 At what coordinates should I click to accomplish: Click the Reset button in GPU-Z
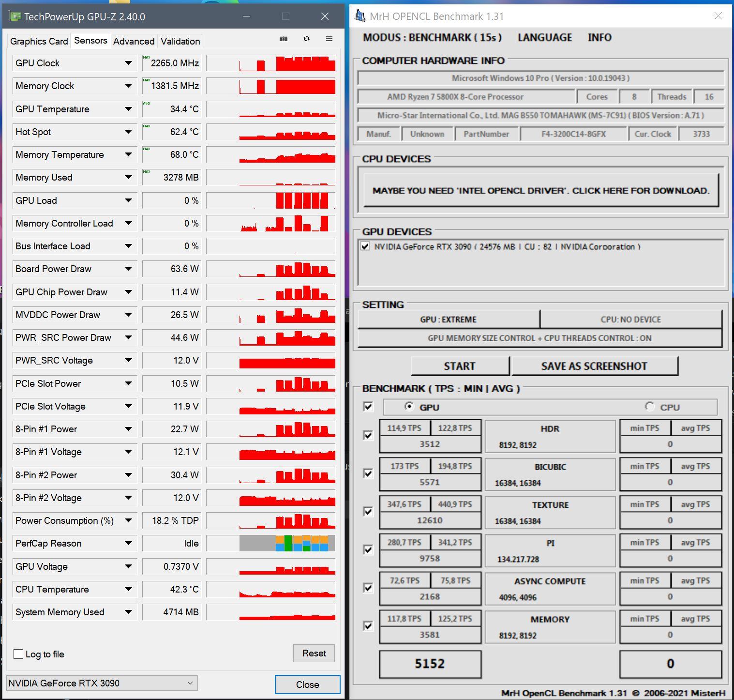(314, 653)
